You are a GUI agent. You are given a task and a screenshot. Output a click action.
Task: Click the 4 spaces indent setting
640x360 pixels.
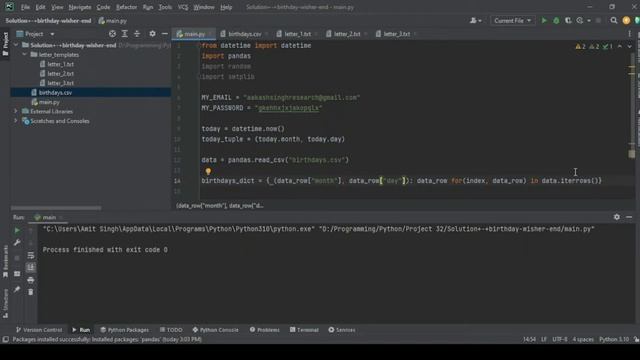point(583,340)
